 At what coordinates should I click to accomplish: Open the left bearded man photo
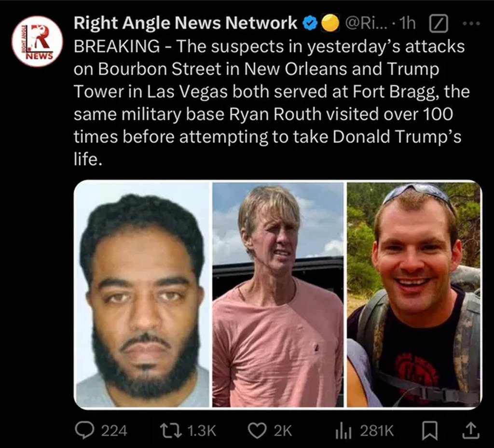(x=142, y=294)
